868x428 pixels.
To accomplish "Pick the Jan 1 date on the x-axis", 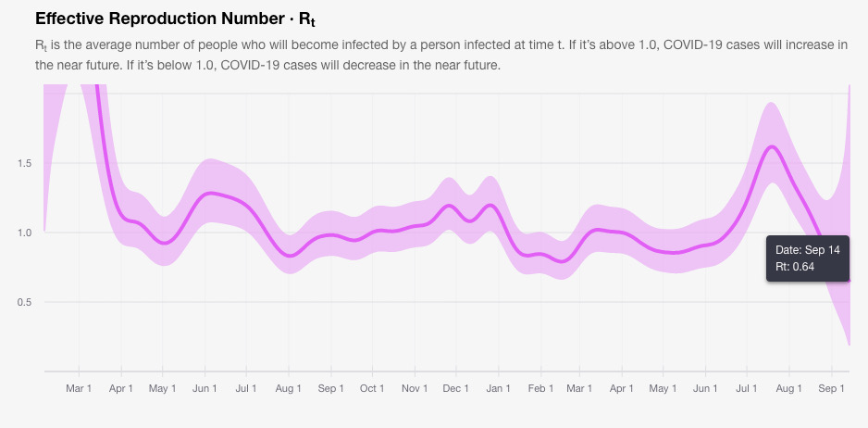I will [x=497, y=388].
